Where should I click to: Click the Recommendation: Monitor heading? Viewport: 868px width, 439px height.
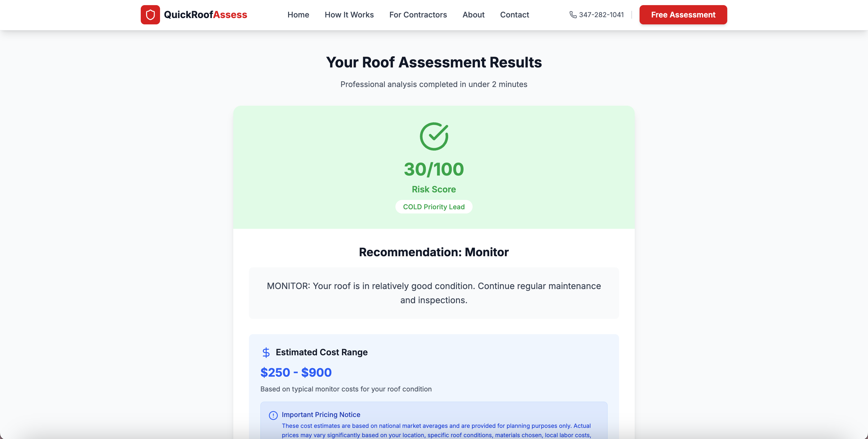click(x=434, y=252)
